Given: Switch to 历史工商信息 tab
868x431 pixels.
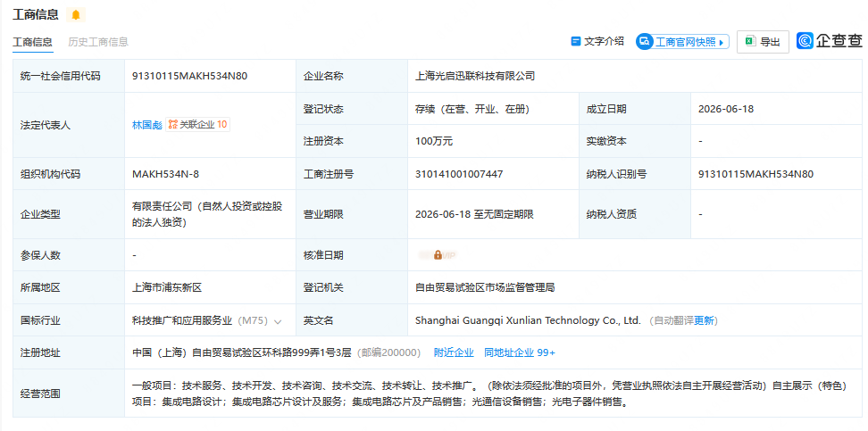Looking at the screenshot, I should coord(98,42).
